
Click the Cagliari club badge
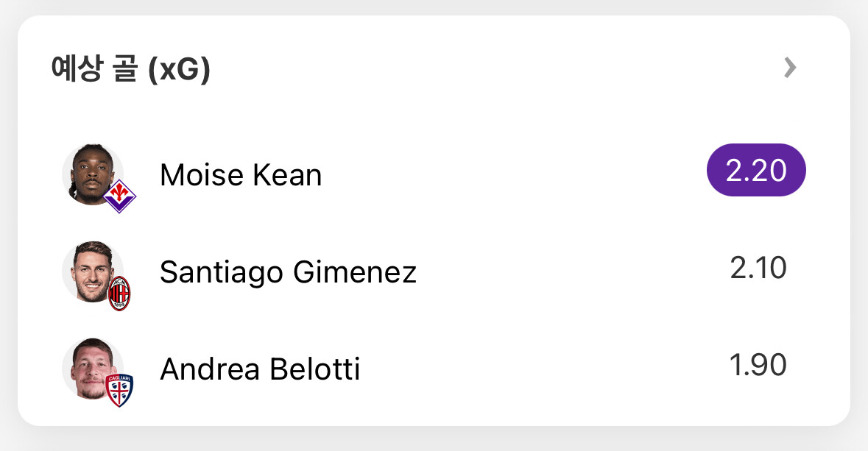[119, 390]
